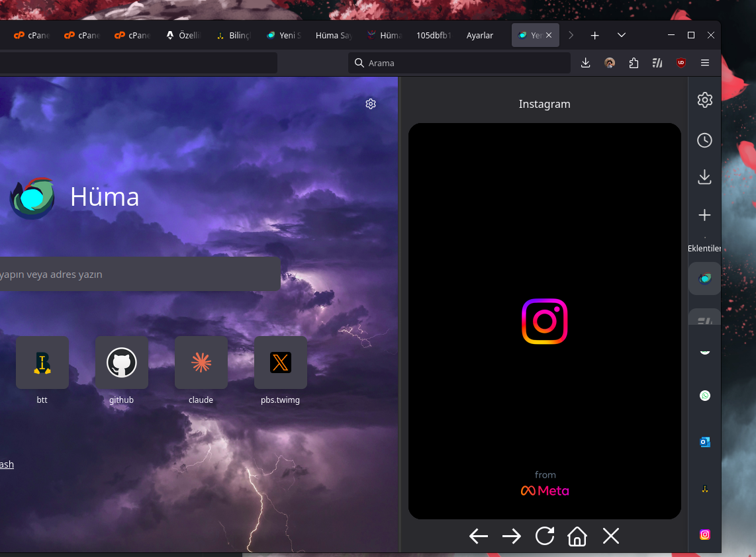Go forward using the Instagram panel's right arrow
Image resolution: width=756 pixels, height=557 pixels.
(512, 536)
